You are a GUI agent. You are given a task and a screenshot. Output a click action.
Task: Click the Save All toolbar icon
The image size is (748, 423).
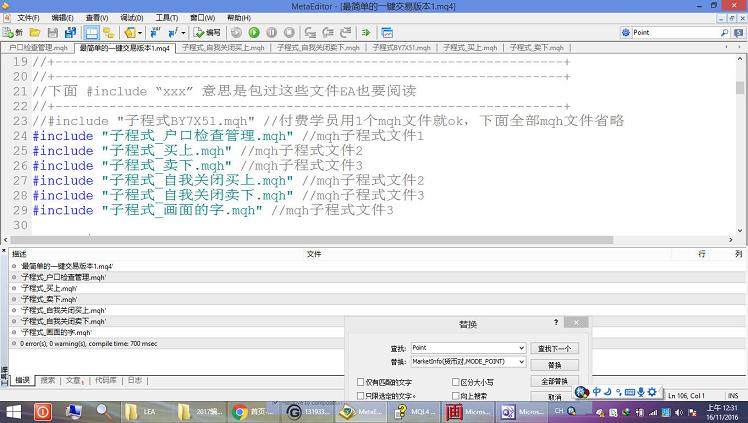(x=71, y=32)
